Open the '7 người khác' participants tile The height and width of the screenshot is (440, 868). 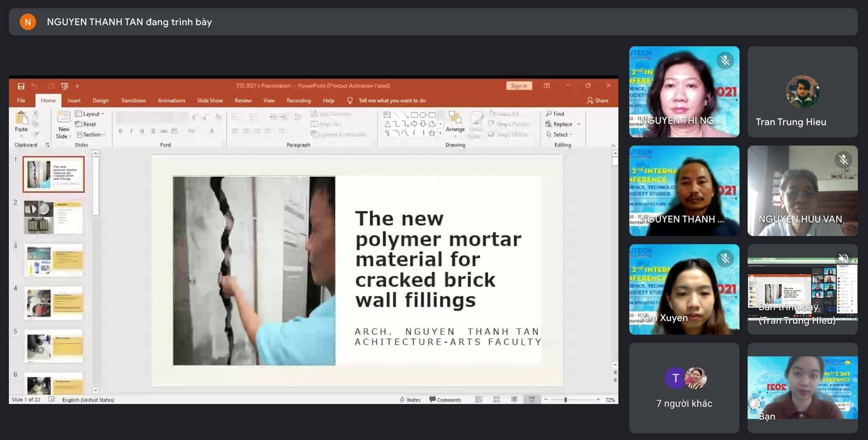pos(684,388)
